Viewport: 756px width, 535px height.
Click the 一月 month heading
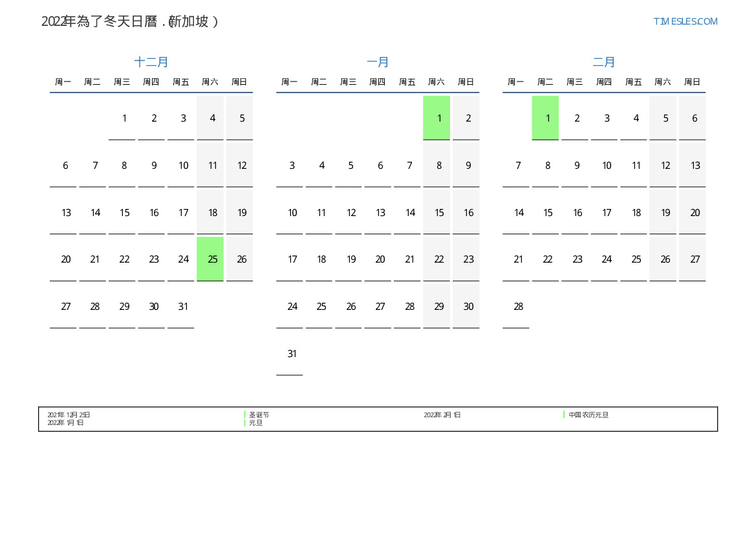click(x=378, y=62)
